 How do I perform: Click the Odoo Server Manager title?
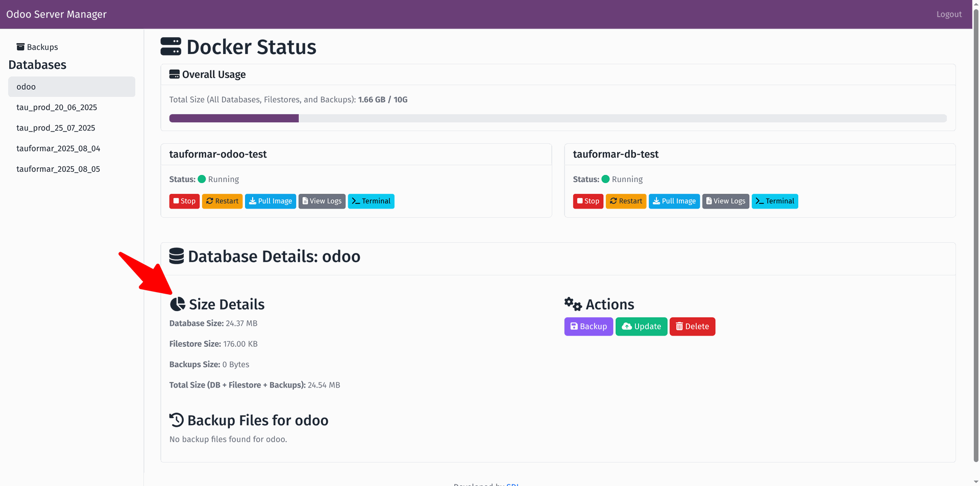56,14
